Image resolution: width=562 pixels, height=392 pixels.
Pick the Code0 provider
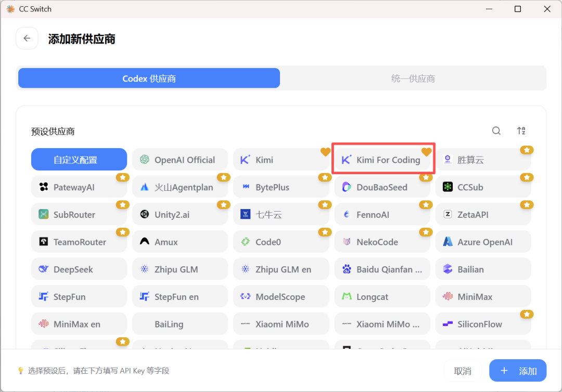tap(281, 242)
